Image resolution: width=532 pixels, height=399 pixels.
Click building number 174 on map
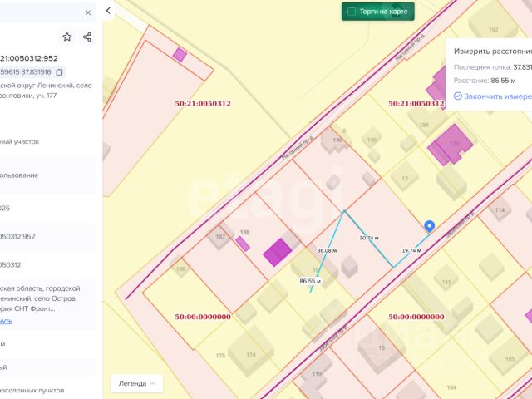tap(251, 355)
